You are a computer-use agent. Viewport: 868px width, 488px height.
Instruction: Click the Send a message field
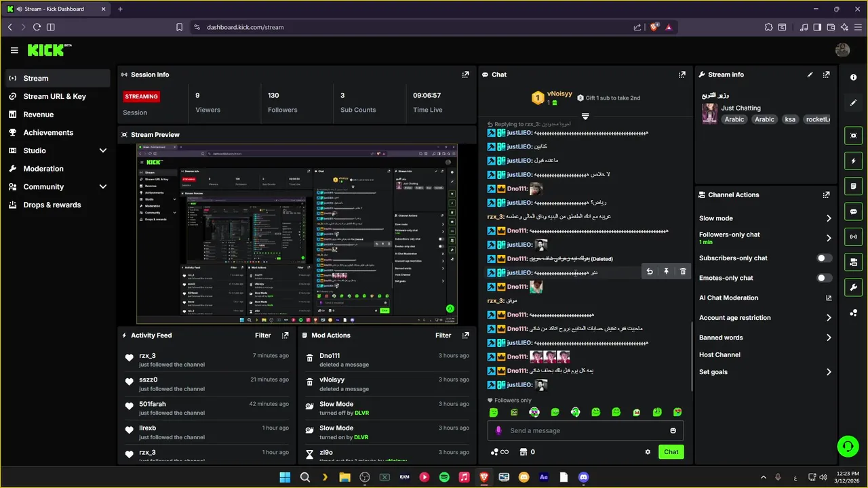[585, 430]
